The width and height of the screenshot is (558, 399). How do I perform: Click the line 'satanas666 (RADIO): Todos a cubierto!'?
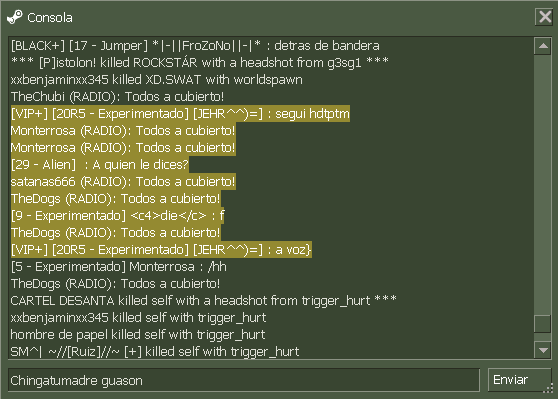click(x=123, y=182)
